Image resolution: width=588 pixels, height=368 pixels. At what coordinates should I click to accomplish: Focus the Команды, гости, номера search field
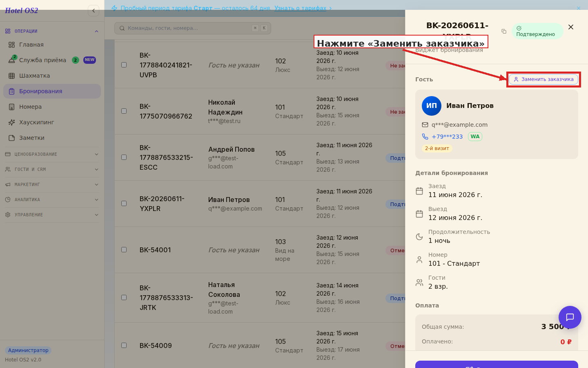pos(193,28)
